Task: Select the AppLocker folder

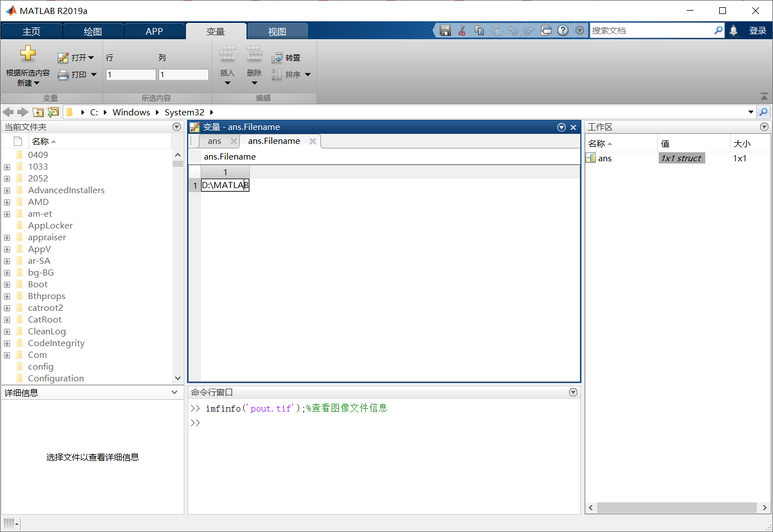Action: click(x=50, y=226)
